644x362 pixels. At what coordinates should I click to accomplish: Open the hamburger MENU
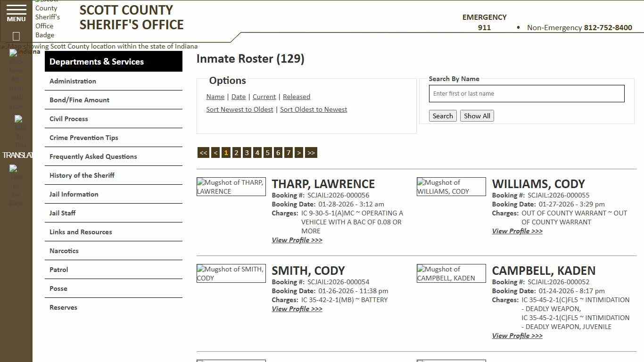(16, 13)
